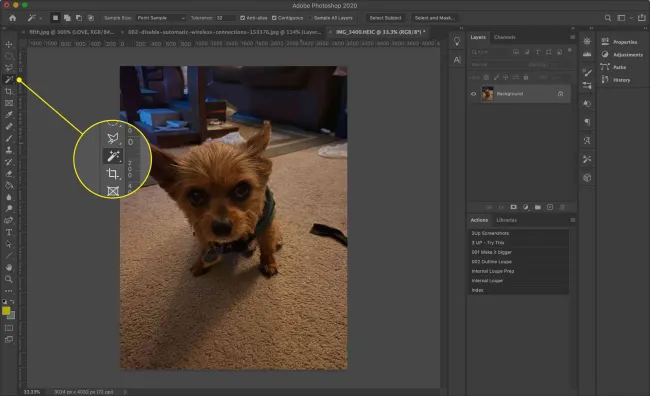This screenshot has height=396, width=650.
Task: Open the search icon at top right
Action: (608, 18)
